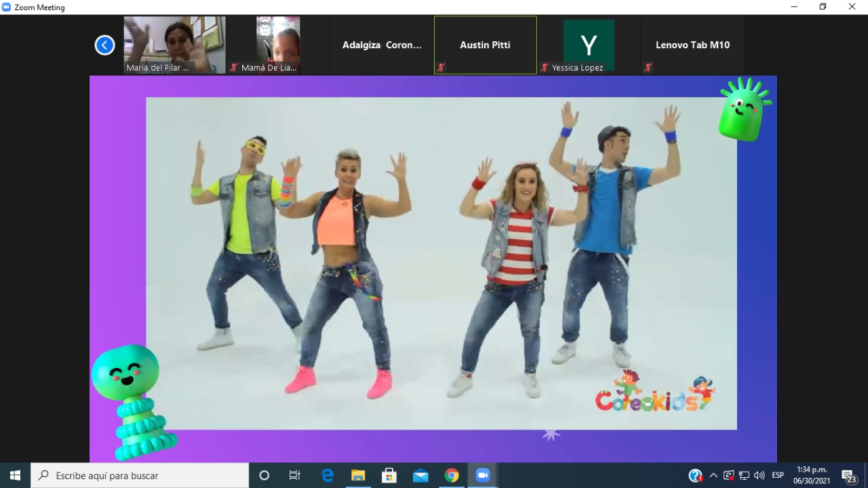Click Zoom app icon in taskbar
Image resolution: width=868 pixels, height=488 pixels.
483,475
